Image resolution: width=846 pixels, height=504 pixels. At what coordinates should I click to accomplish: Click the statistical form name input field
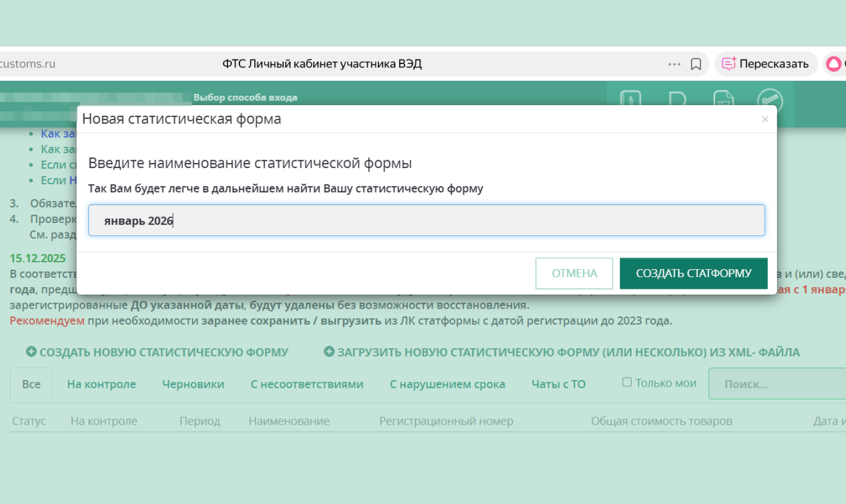(426, 220)
